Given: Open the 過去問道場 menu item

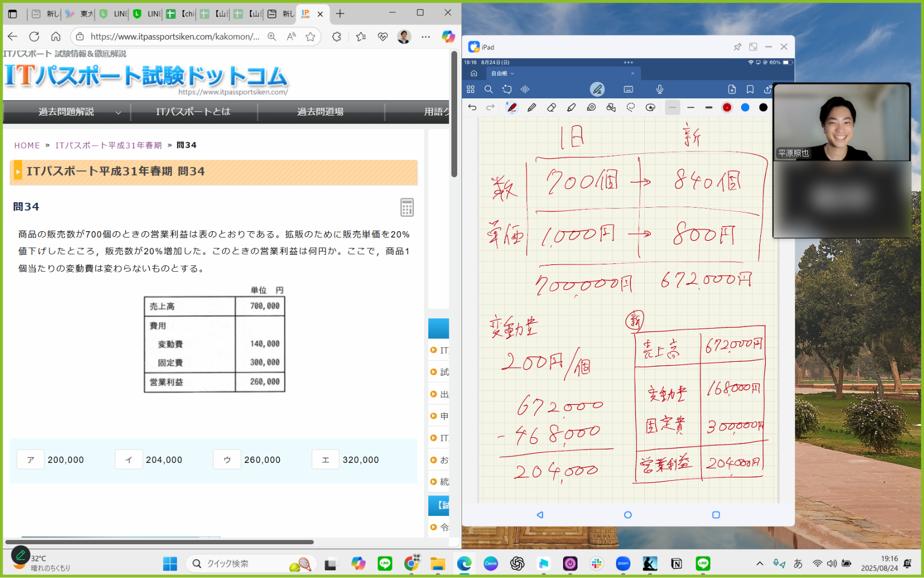Looking at the screenshot, I should [x=320, y=112].
